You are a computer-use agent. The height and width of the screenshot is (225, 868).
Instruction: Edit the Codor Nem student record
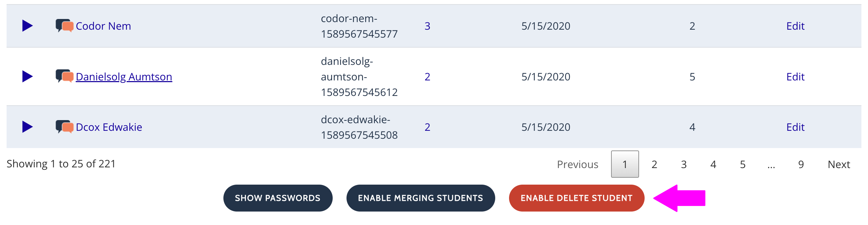(x=795, y=26)
